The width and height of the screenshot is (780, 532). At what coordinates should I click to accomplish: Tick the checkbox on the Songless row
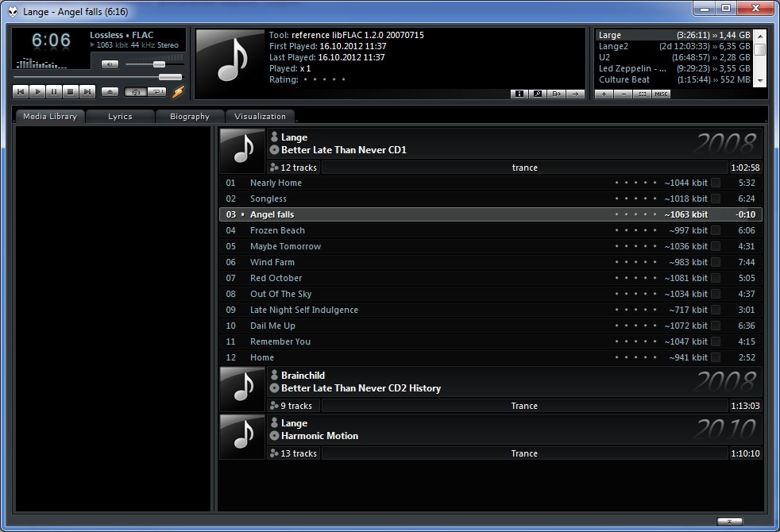click(x=716, y=199)
